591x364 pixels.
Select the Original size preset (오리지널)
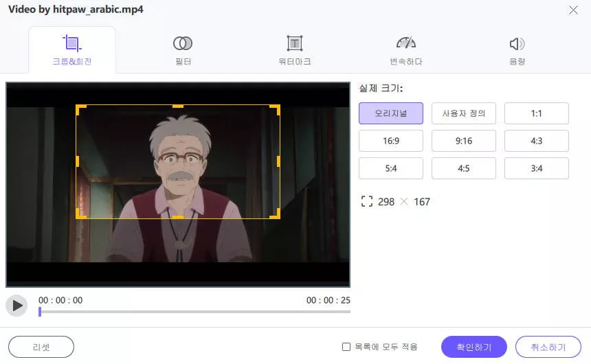391,113
